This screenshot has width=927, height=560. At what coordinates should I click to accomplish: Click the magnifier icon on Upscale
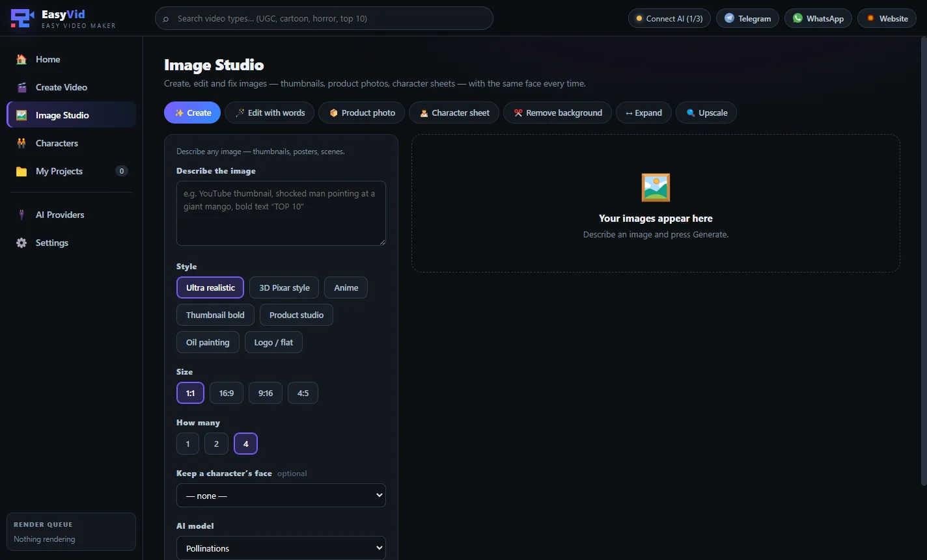pyautogui.click(x=691, y=113)
